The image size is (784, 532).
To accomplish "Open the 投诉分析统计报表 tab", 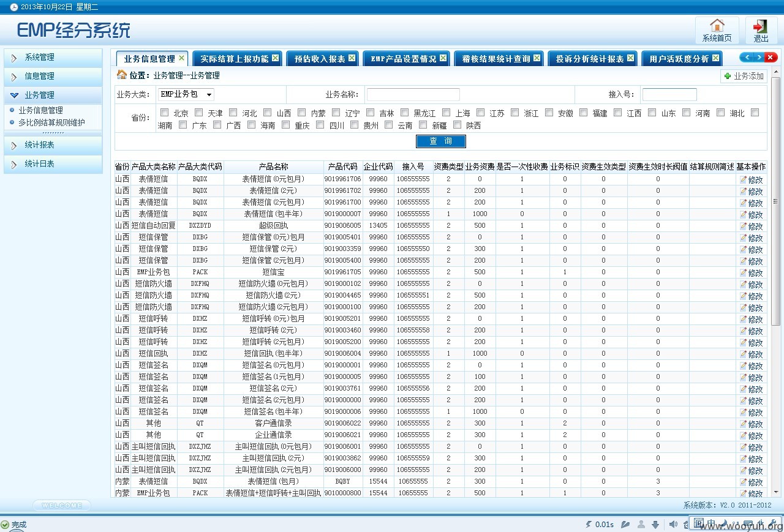I will coord(590,59).
